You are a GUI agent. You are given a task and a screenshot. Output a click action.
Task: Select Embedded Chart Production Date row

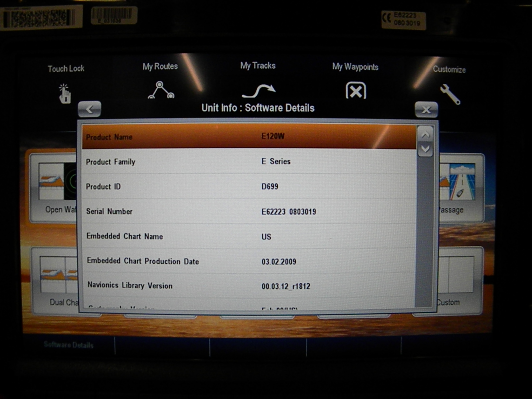tap(249, 261)
